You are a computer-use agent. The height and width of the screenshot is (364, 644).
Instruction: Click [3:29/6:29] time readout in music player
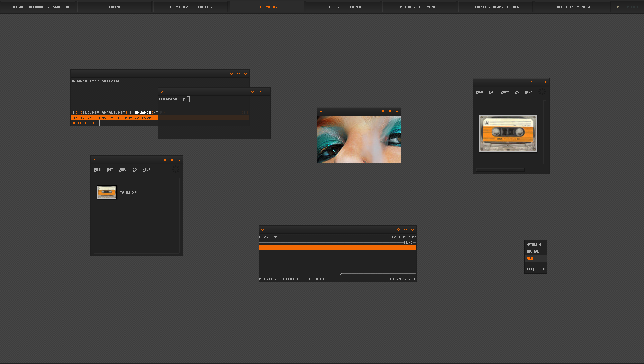coord(402,279)
